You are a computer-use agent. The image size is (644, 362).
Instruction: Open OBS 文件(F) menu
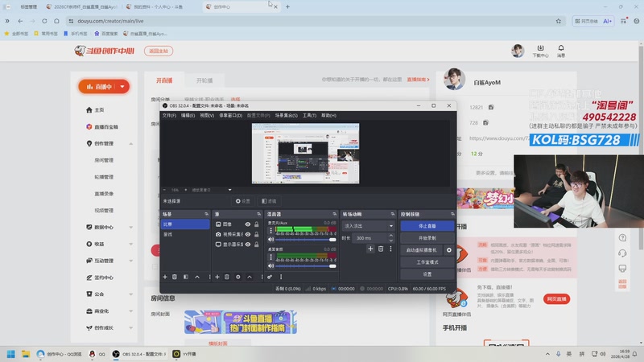pyautogui.click(x=169, y=116)
